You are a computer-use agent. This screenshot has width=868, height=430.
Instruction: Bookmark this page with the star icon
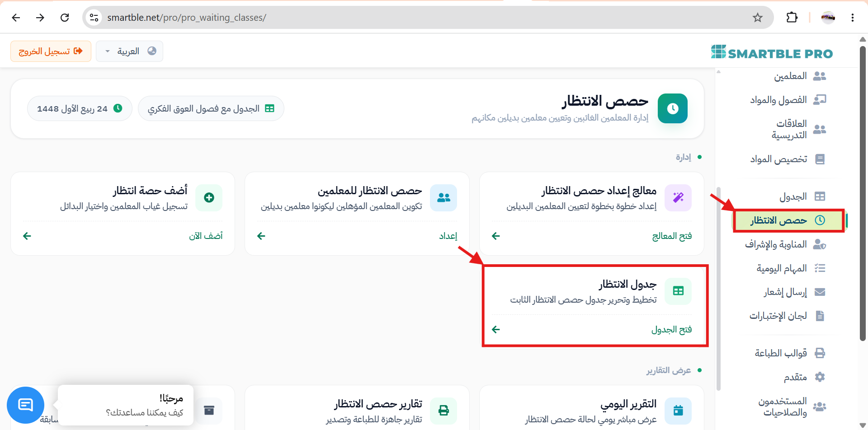pyautogui.click(x=758, y=18)
